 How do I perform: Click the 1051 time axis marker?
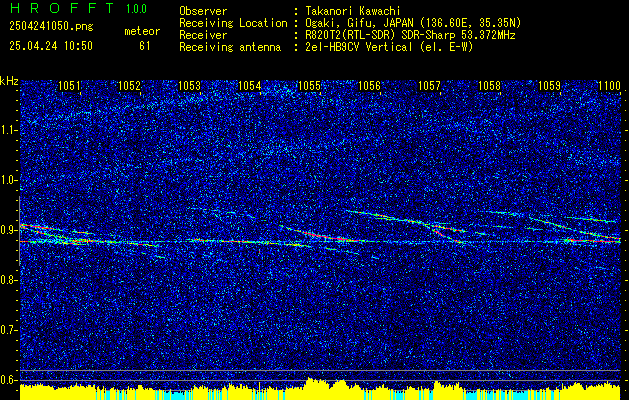tap(69, 85)
